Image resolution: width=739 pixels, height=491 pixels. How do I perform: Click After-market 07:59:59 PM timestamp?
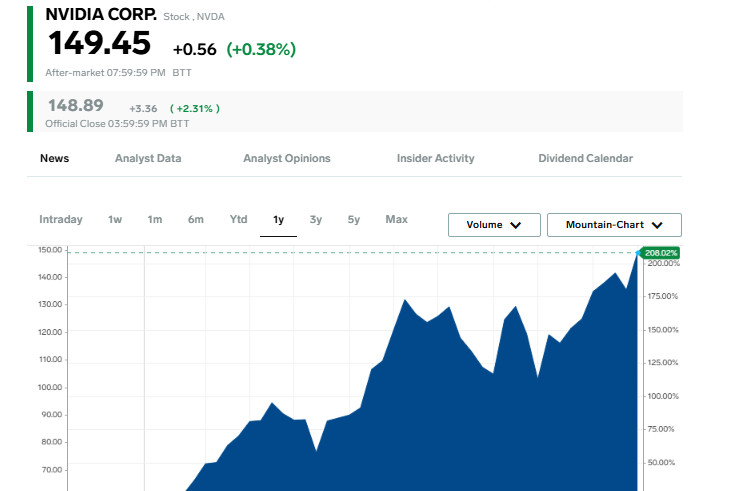[118, 73]
